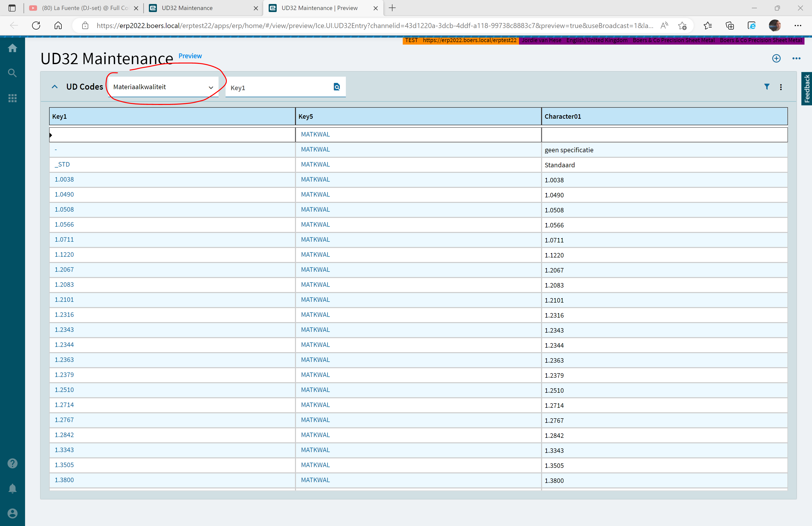Screen dimensions: 812x526
Task: Refresh the browser page
Action: [x=36, y=26]
